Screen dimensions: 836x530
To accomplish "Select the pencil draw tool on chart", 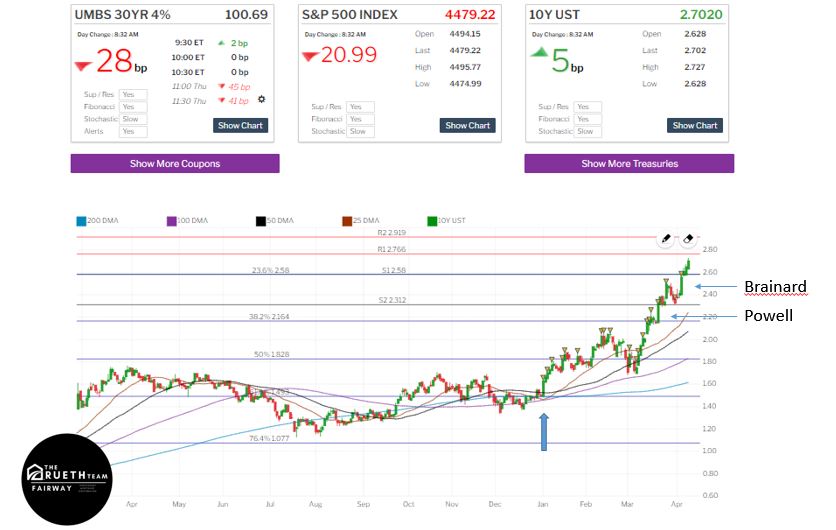I will pos(666,239).
